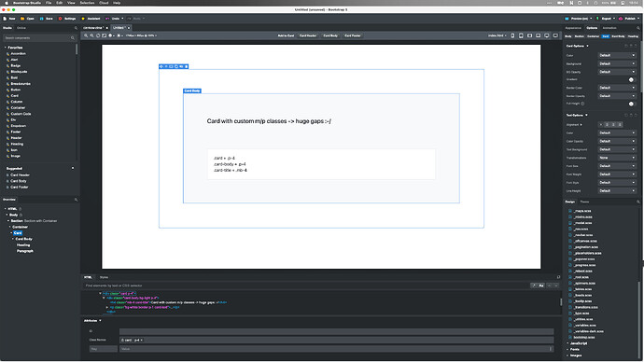Open the Settings gear in the top toolbar
The image size is (644, 362).
click(x=61, y=19)
